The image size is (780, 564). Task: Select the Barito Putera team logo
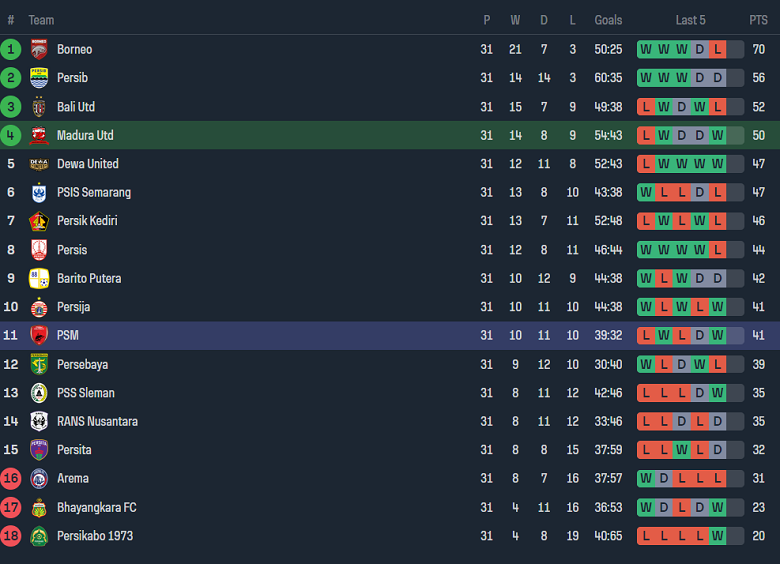[39, 278]
